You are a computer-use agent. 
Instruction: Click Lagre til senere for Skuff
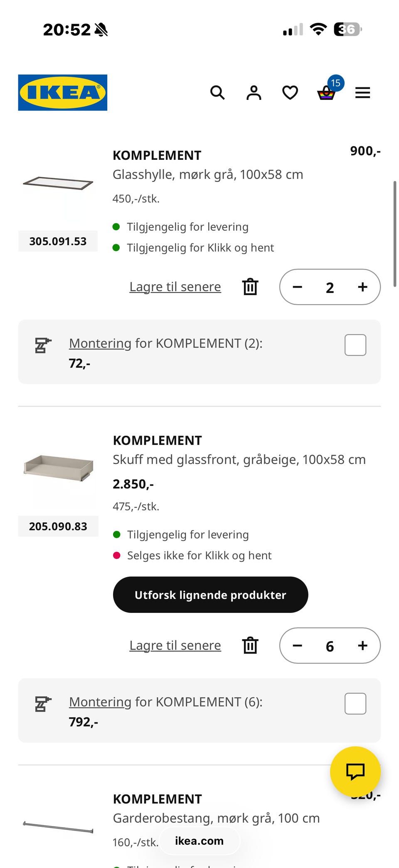(175, 645)
